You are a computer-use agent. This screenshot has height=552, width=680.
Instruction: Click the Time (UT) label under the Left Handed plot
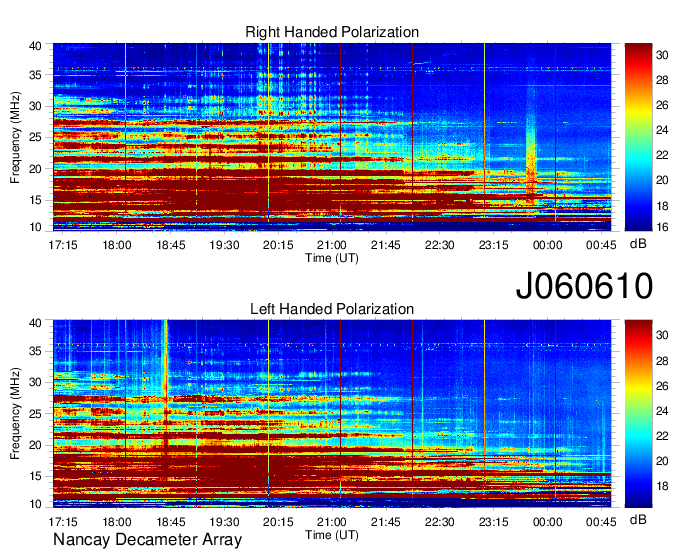coord(332,535)
